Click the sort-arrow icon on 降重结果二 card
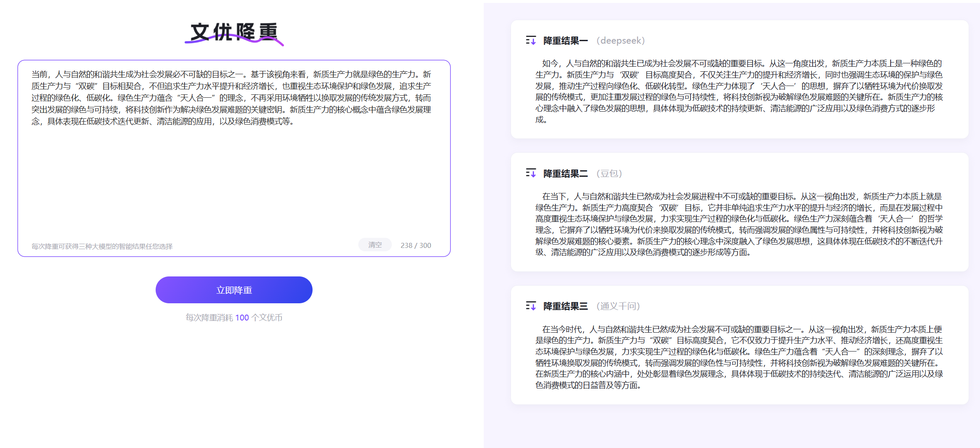The width and height of the screenshot is (980, 448). click(x=531, y=173)
